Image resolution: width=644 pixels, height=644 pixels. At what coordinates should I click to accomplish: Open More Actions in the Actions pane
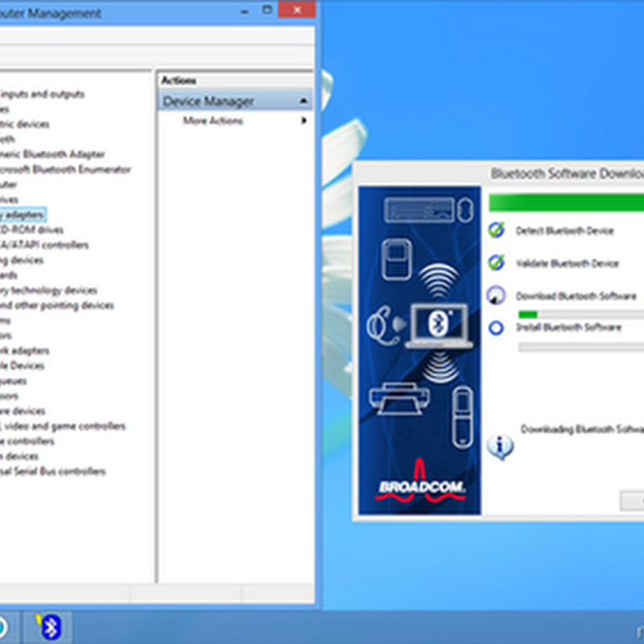tap(213, 120)
